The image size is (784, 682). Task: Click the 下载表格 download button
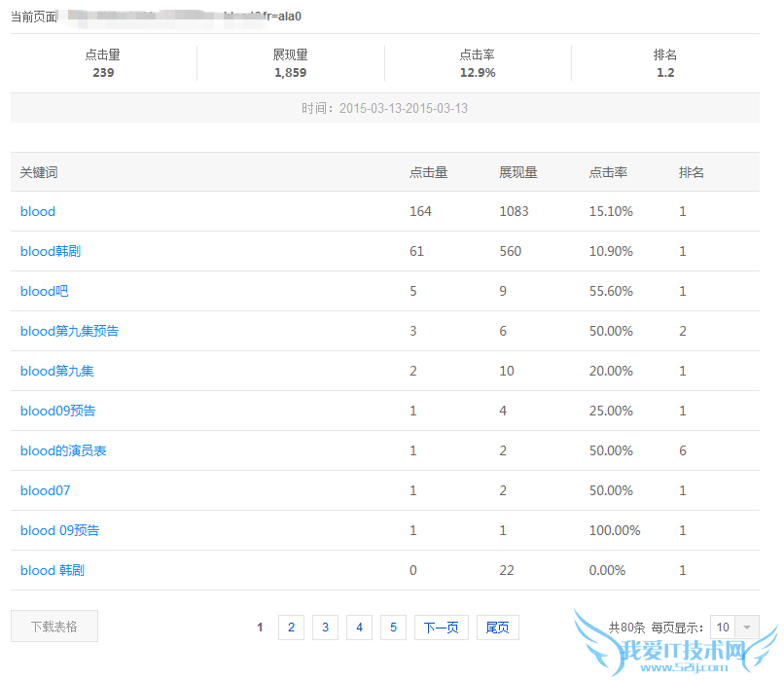[x=54, y=627]
